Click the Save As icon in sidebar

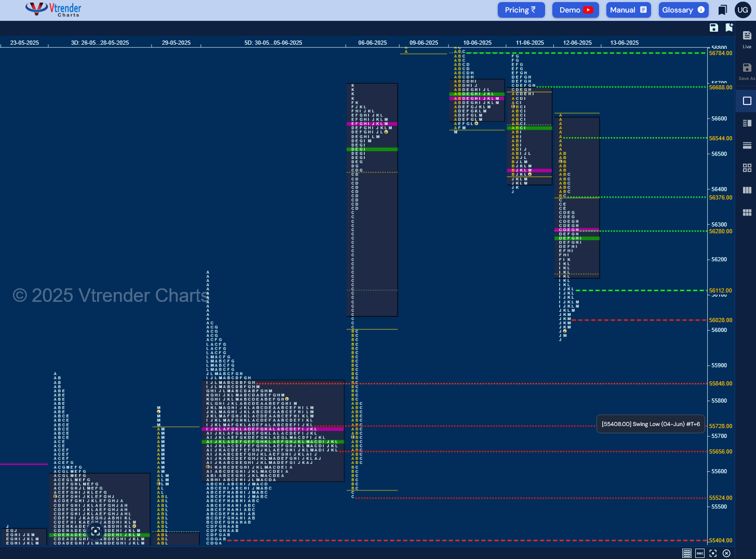coord(747,71)
